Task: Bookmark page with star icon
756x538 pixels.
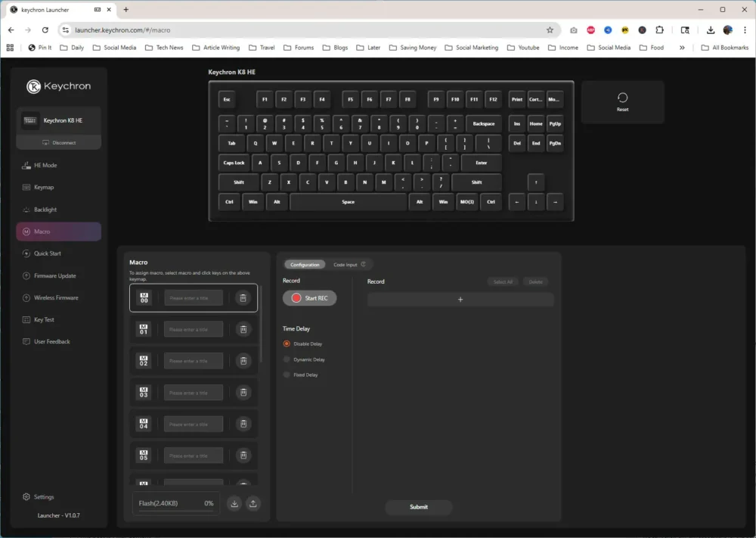Action: [550, 30]
